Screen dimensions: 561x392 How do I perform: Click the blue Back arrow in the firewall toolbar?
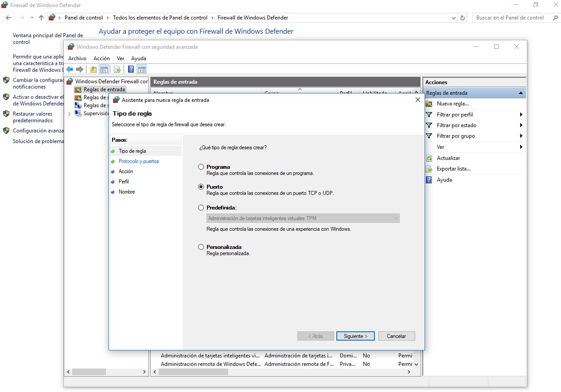coord(70,69)
